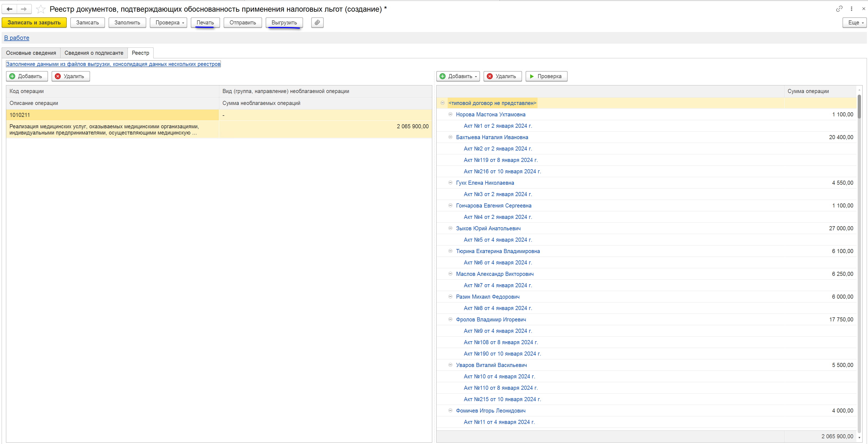Click the back navigation arrow

pos(9,9)
